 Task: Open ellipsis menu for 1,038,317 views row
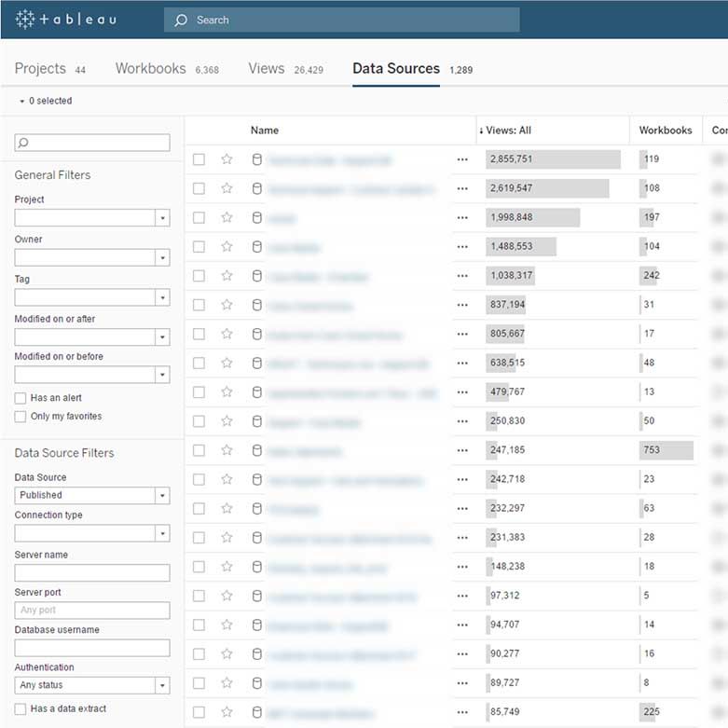[x=462, y=276]
